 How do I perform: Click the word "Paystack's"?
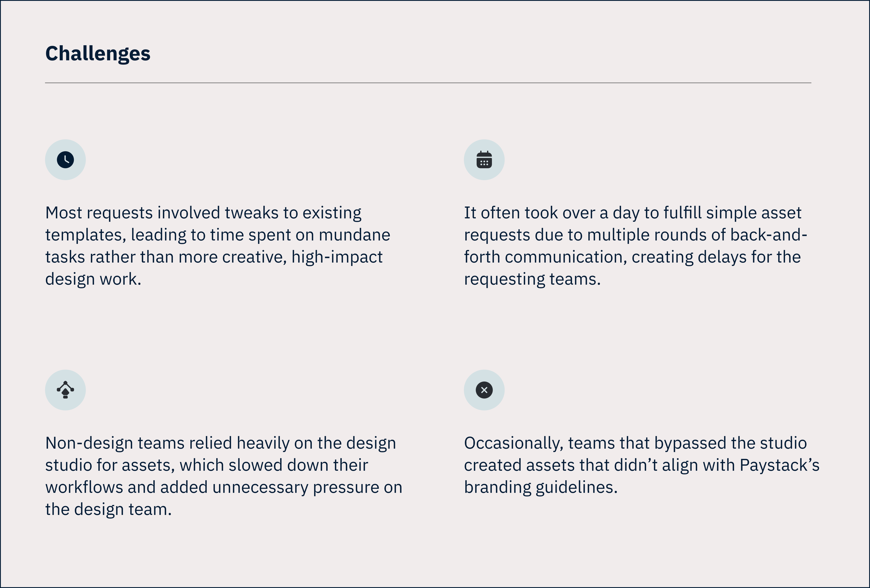tap(779, 465)
